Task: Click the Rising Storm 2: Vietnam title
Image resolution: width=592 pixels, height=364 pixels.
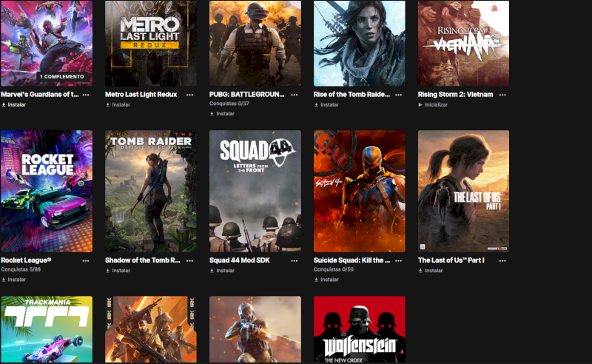Action: click(x=455, y=95)
